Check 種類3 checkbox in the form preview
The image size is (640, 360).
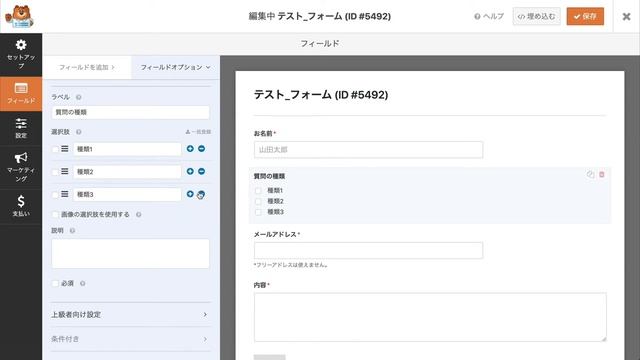(258, 212)
